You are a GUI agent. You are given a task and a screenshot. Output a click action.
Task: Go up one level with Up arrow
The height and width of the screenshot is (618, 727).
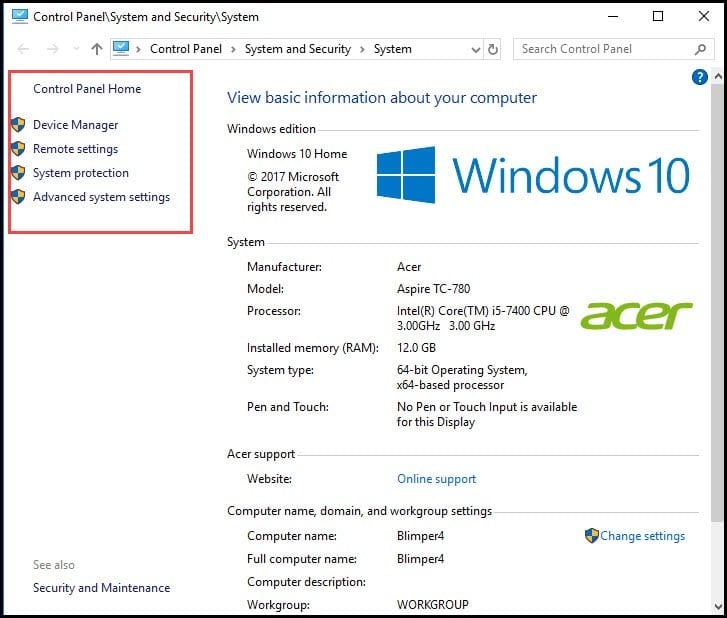click(97, 49)
